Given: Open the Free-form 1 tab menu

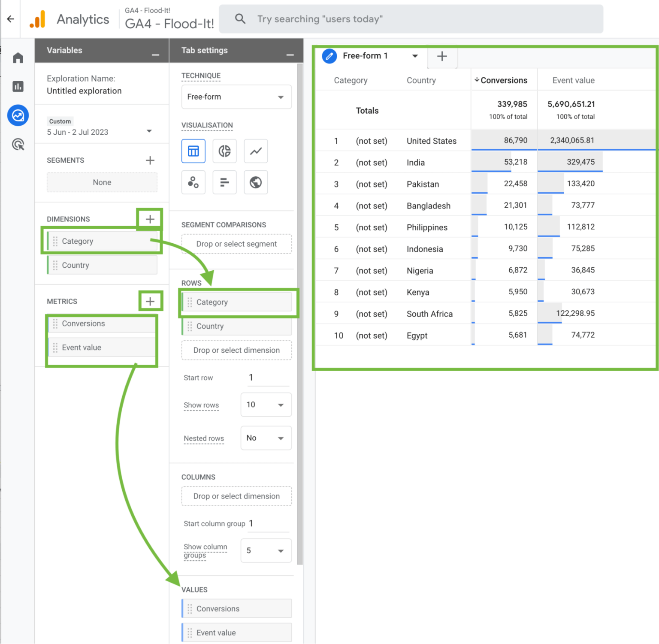Looking at the screenshot, I should click(x=415, y=56).
